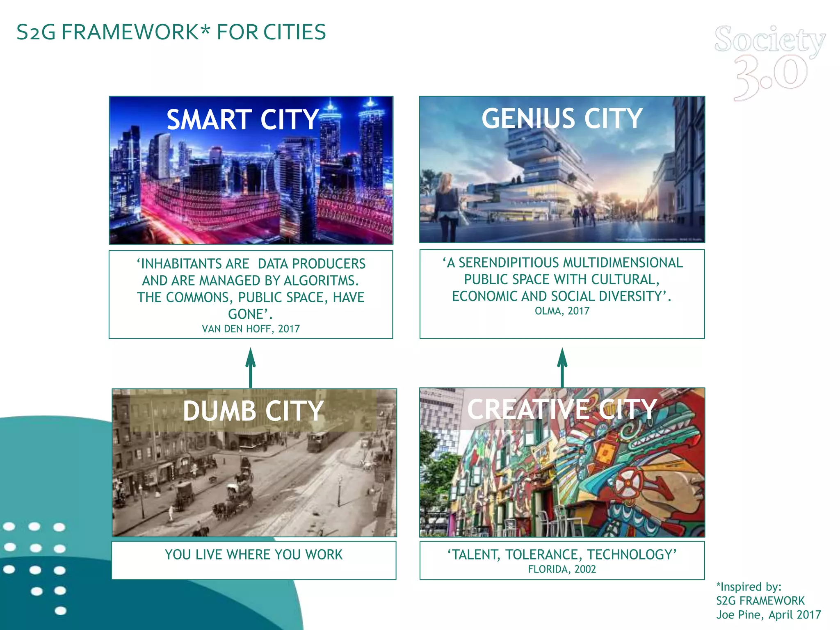Click the 'SMART CITY' heading text
This screenshot has width=840, height=630.
pyautogui.click(x=242, y=120)
